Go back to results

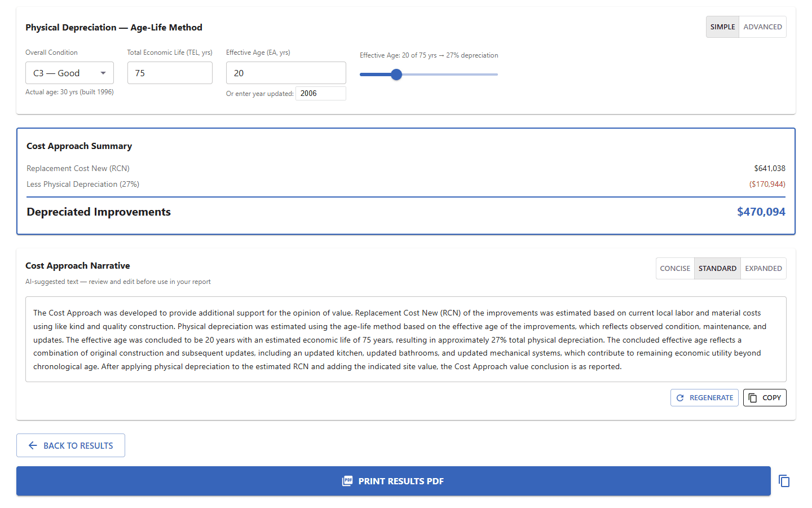pyautogui.click(x=70, y=445)
